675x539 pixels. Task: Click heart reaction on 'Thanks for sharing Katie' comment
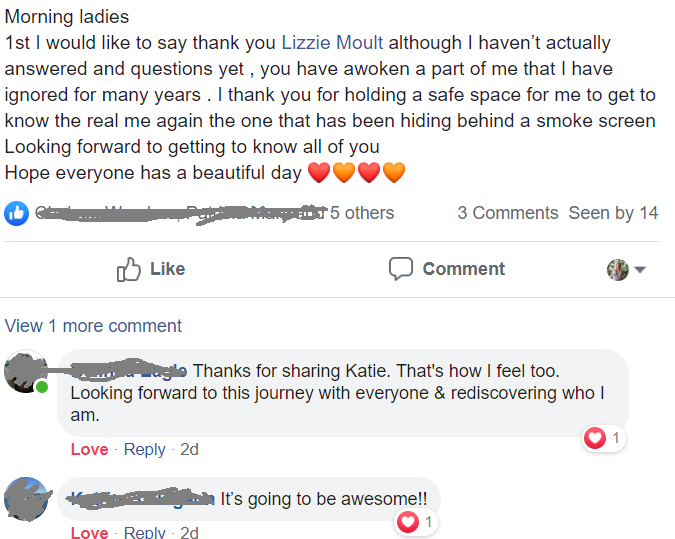coord(595,438)
